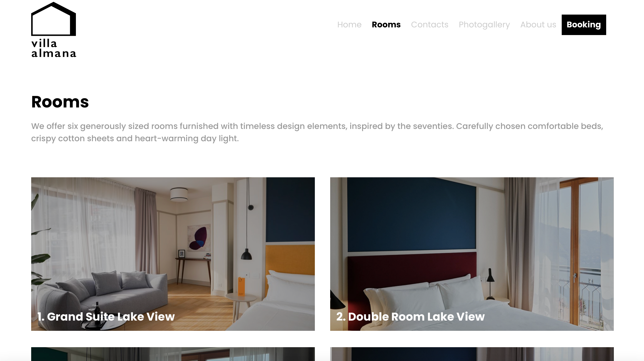Open the Contacts page
The image size is (644, 361).
pos(430,25)
